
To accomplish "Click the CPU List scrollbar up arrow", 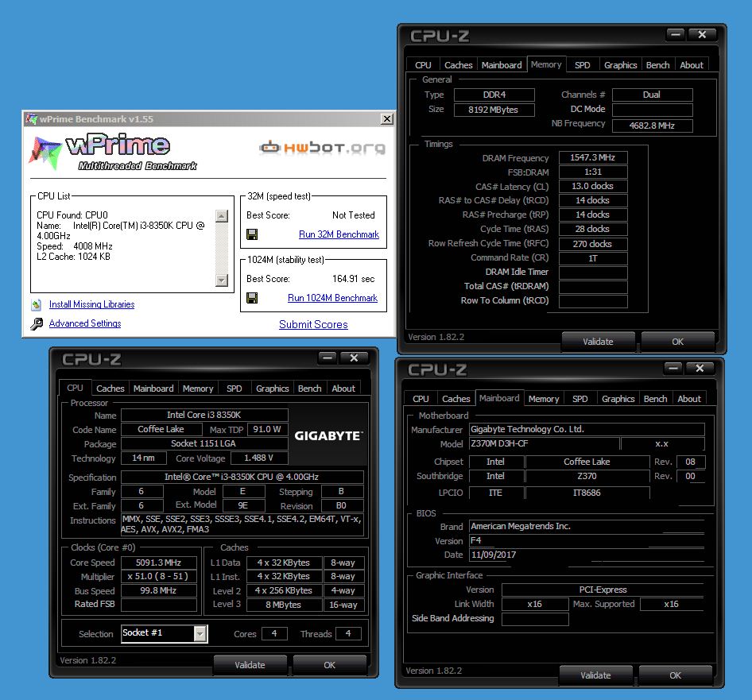I will pyautogui.click(x=222, y=216).
